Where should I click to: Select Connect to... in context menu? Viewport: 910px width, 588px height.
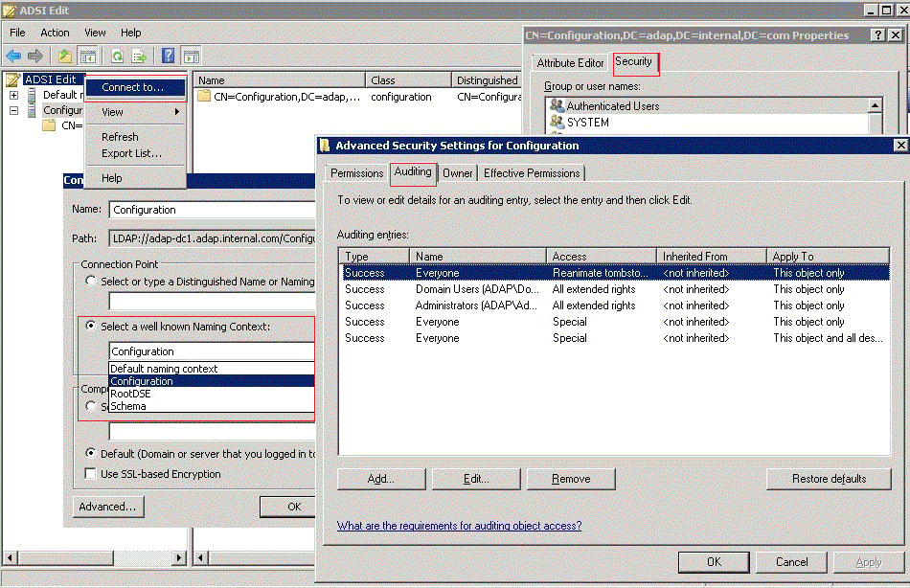(x=136, y=87)
